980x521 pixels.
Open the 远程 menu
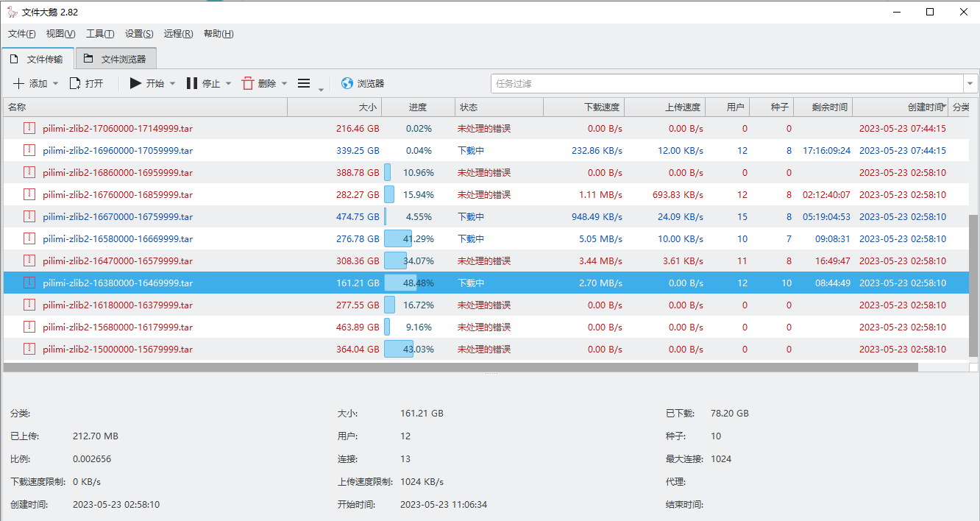[x=177, y=34]
